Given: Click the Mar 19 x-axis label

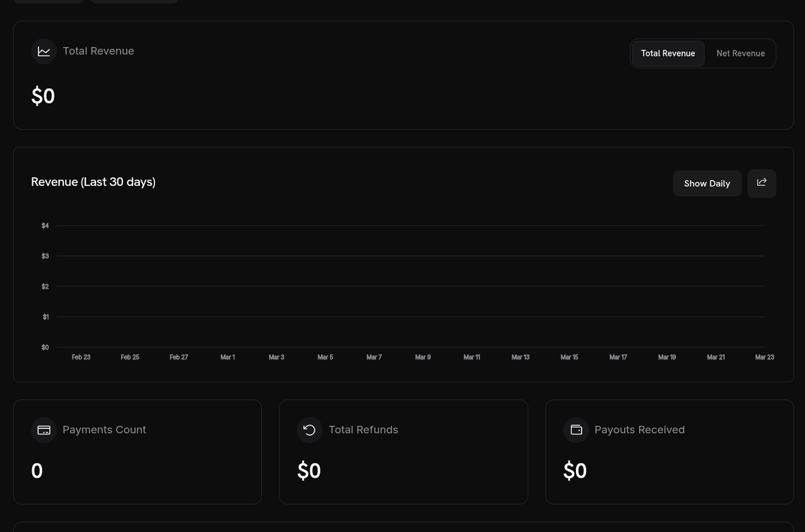Looking at the screenshot, I should coord(667,357).
